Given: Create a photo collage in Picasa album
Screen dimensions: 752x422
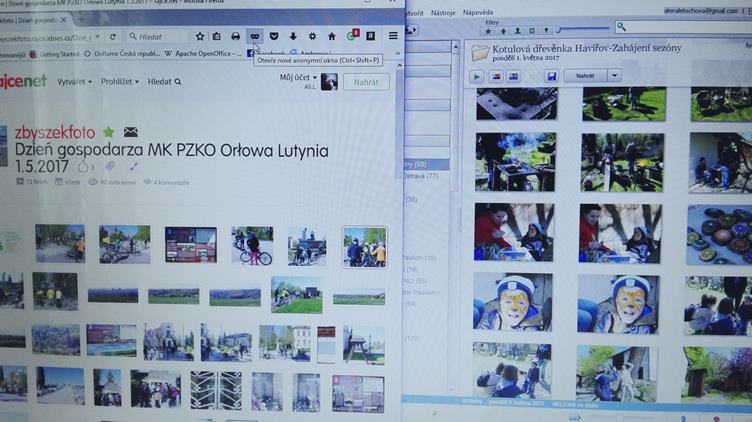Looking at the screenshot, I should 495,76.
